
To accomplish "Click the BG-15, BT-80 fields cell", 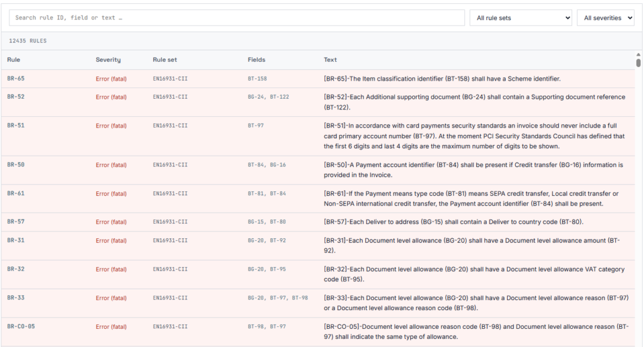I will point(266,222).
